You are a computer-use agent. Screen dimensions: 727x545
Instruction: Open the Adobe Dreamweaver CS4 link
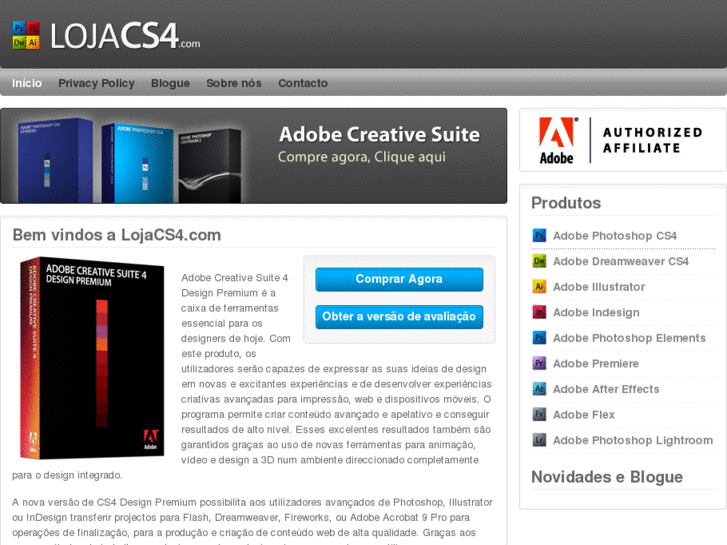(621, 261)
